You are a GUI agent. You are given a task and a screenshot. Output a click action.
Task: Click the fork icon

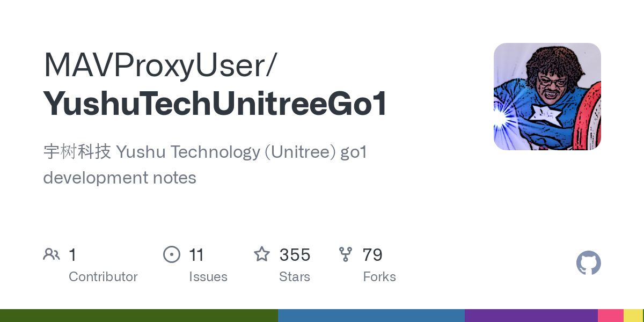coord(346,254)
